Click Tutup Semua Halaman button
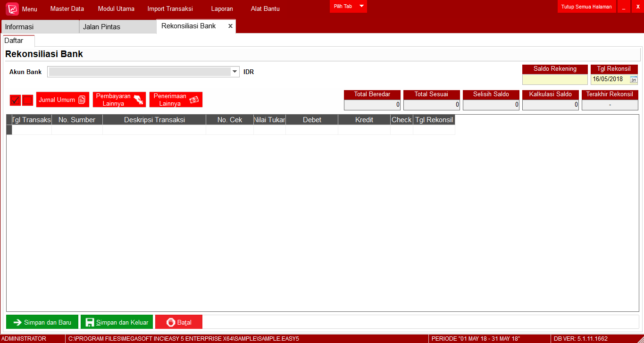 pyautogui.click(x=586, y=7)
